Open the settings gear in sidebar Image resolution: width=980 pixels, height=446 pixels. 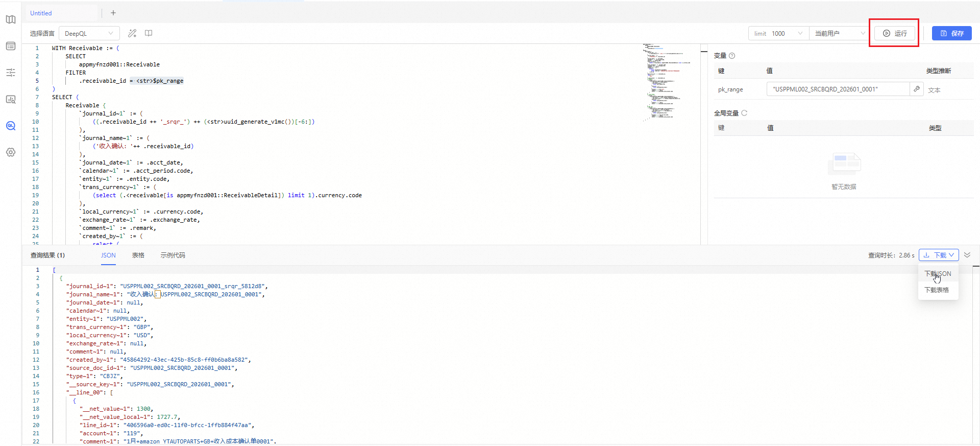(11, 152)
